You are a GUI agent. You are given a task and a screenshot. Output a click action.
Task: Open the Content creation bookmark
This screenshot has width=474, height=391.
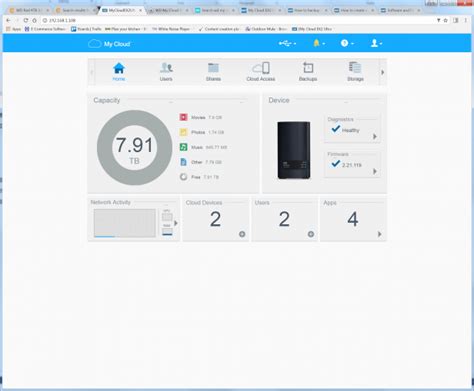219,29
